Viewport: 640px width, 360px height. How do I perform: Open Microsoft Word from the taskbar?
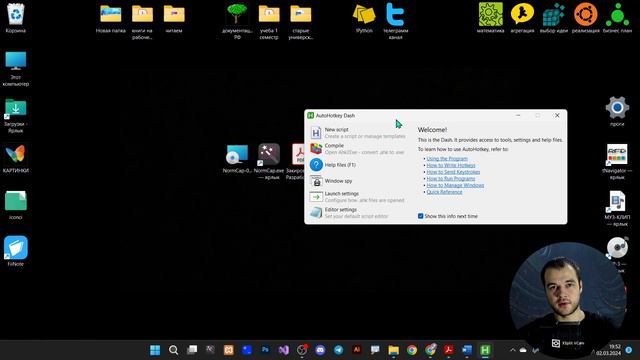(467, 350)
